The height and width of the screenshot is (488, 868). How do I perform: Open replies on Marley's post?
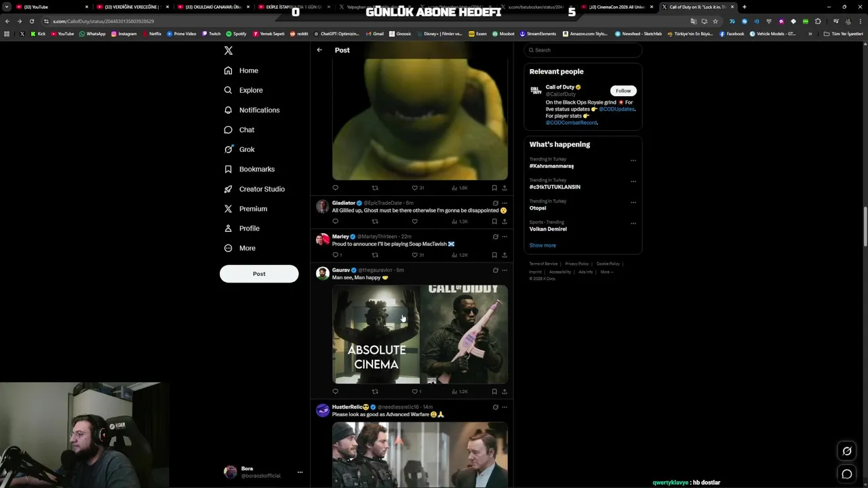pos(336,255)
